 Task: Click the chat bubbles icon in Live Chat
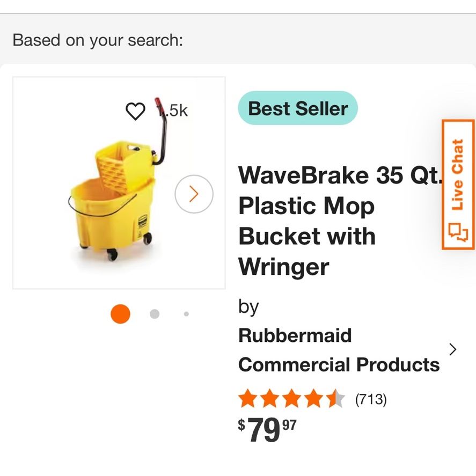tap(458, 232)
